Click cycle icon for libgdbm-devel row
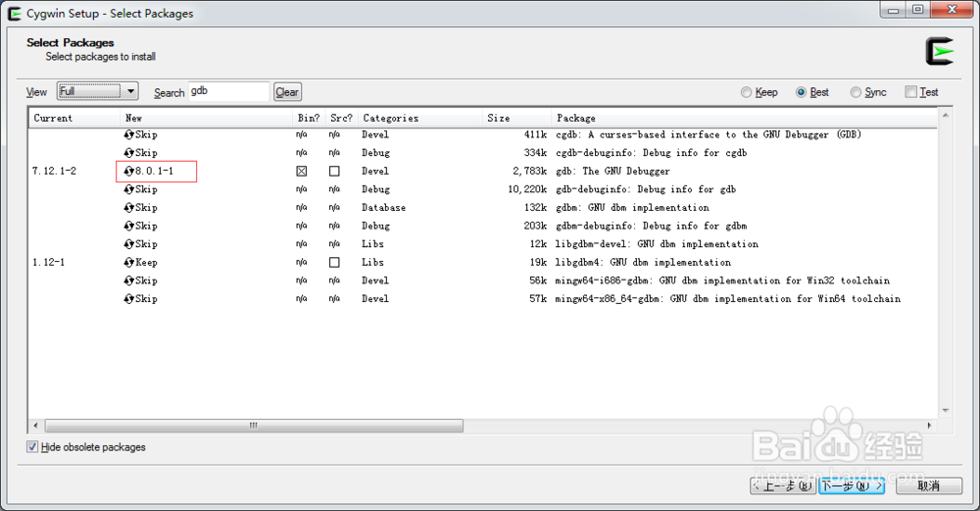Screen dimensions: 980x511 (x=128, y=244)
